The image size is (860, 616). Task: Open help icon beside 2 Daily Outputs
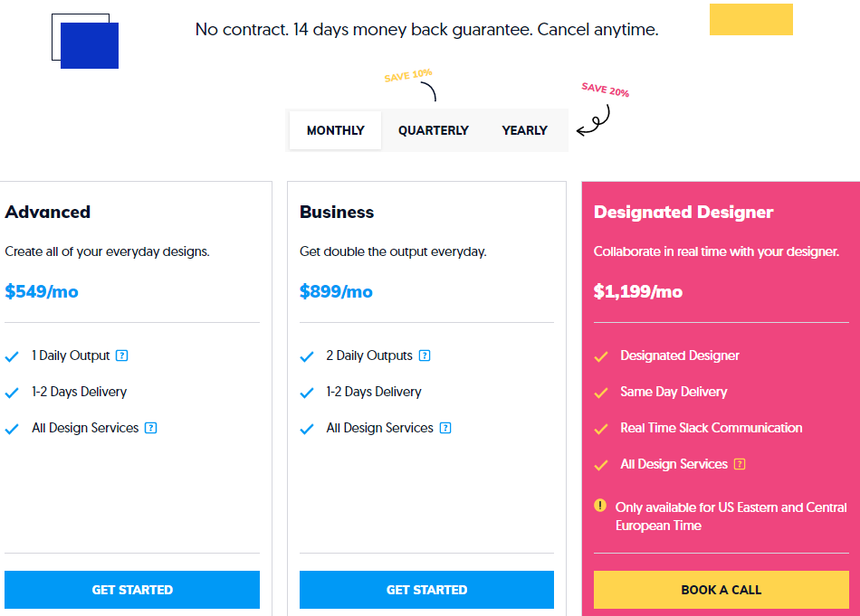[x=425, y=355]
